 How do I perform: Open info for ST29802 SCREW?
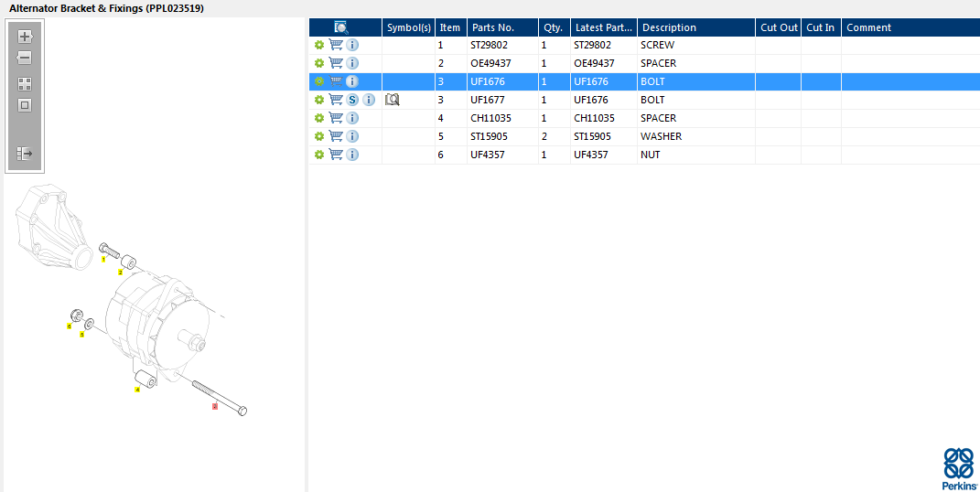(x=352, y=45)
